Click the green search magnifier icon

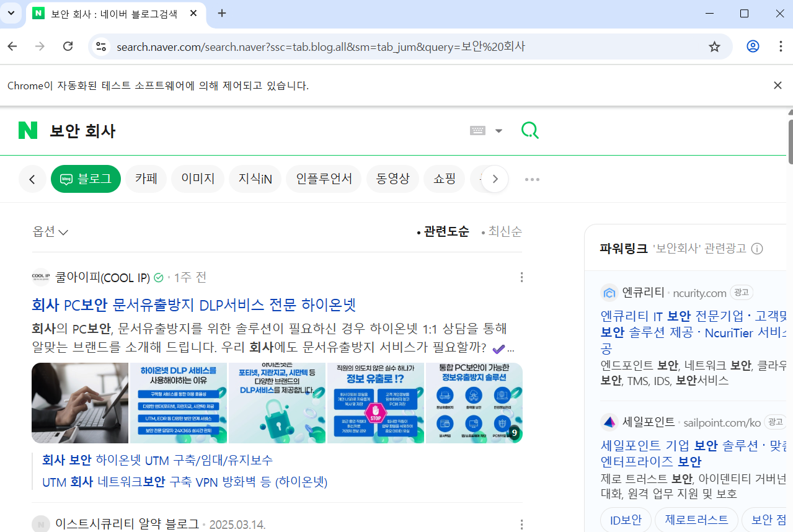[x=529, y=130]
